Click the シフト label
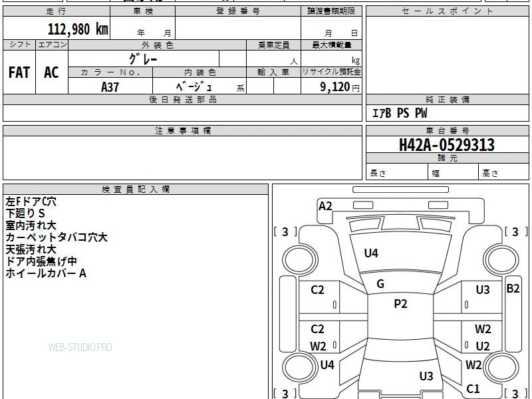 point(19,45)
